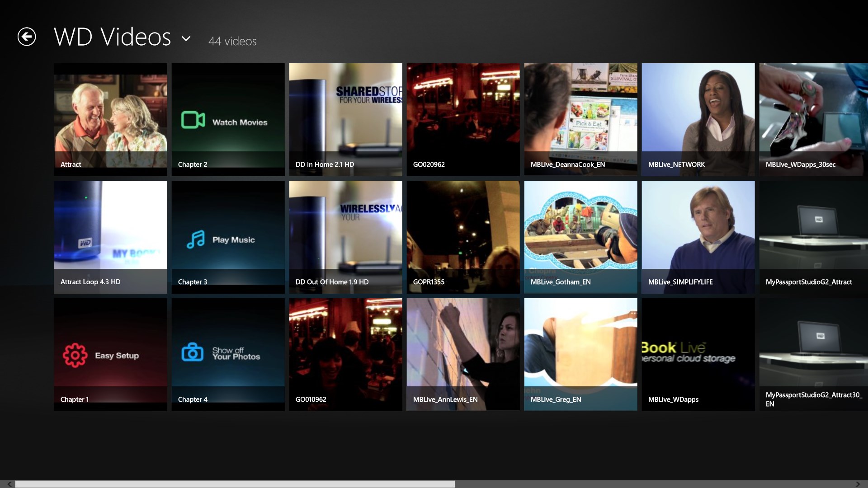Click the Play Music note icon
The height and width of the screenshot is (488, 868).
click(x=196, y=239)
